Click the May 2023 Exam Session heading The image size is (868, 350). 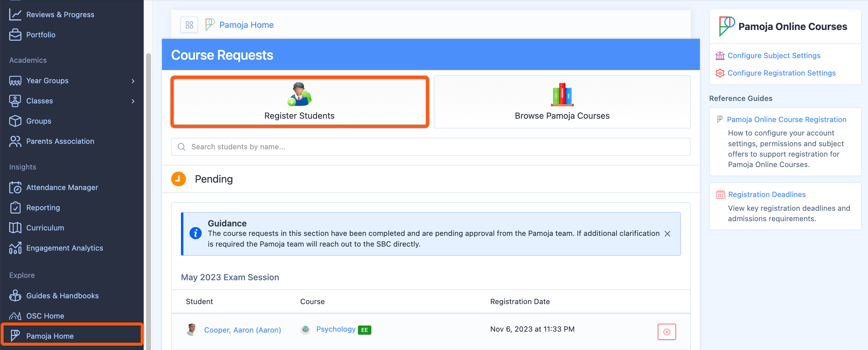[x=230, y=277]
